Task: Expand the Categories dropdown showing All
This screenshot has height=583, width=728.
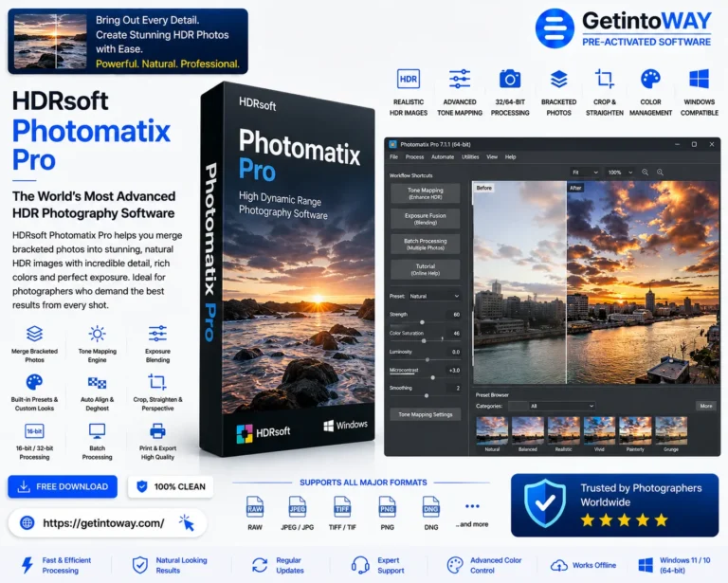Action: click(x=562, y=406)
